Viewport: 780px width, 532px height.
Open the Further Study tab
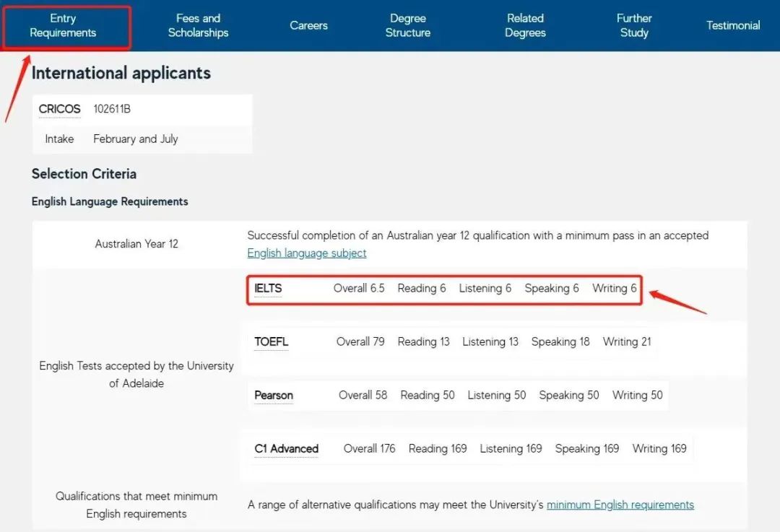pos(634,25)
